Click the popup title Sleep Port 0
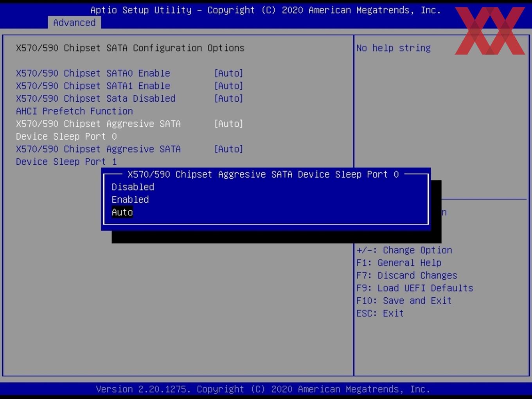 click(x=263, y=174)
